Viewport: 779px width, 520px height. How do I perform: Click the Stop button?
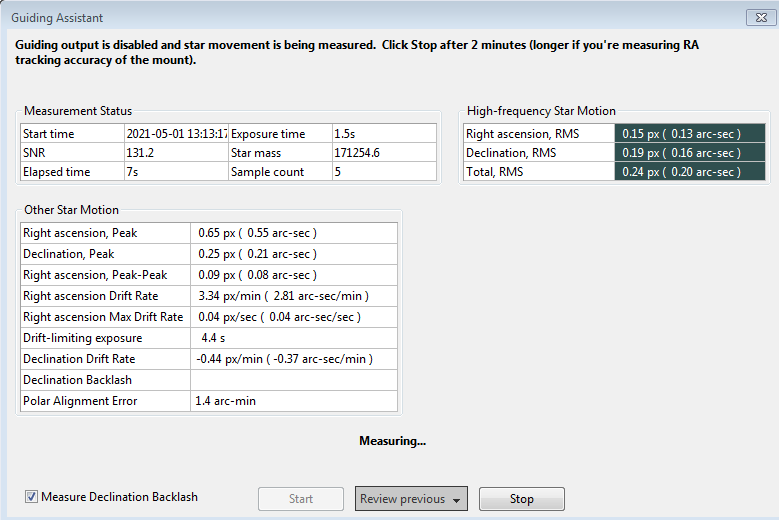(521, 499)
